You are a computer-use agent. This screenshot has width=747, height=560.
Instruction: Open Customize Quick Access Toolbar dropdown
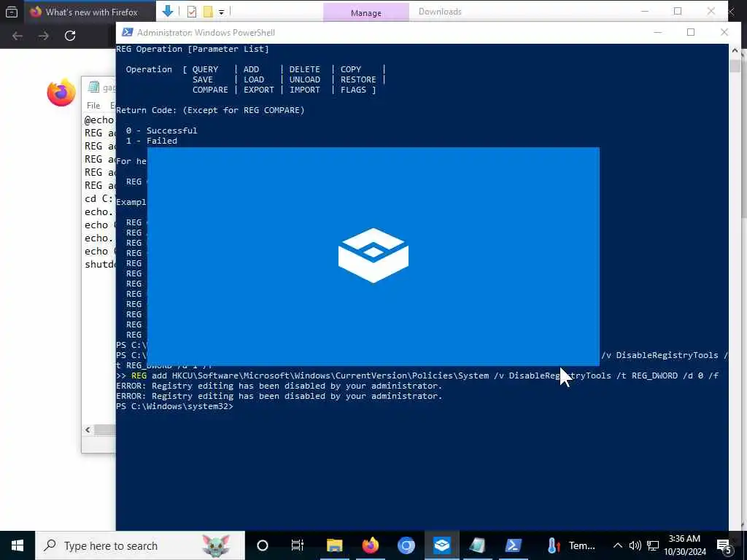click(x=222, y=12)
